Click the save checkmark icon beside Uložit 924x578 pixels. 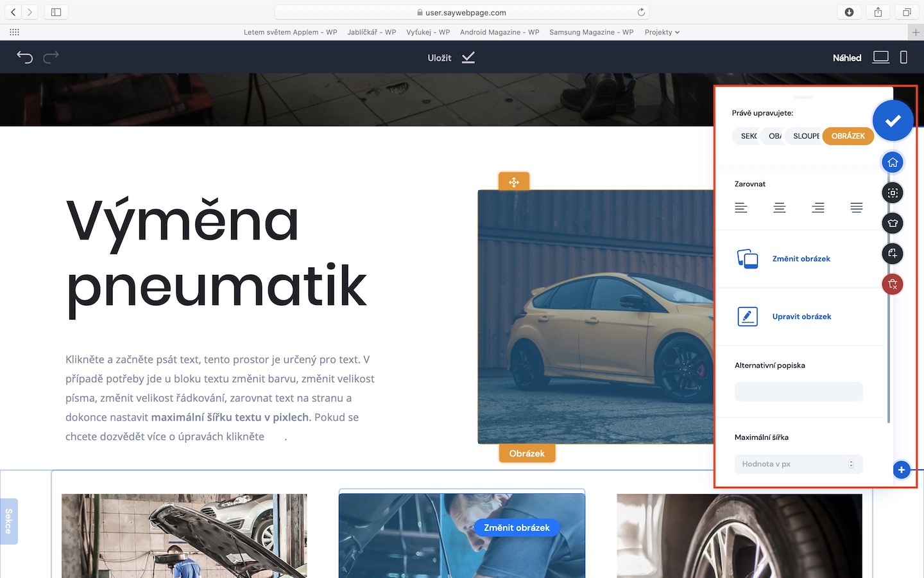(468, 58)
